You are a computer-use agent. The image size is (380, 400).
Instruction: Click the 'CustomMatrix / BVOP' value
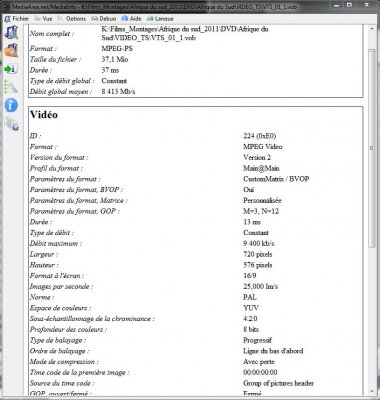pyautogui.click(x=276, y=179)
